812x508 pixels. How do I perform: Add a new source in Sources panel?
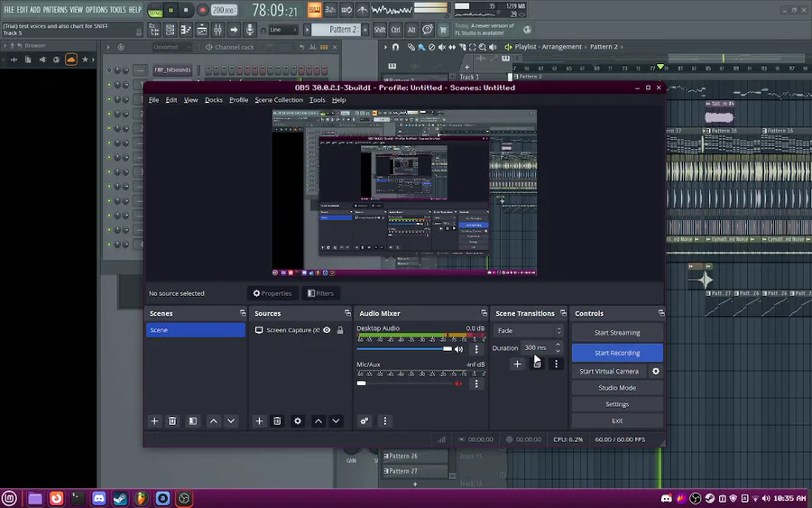(259, 421)
